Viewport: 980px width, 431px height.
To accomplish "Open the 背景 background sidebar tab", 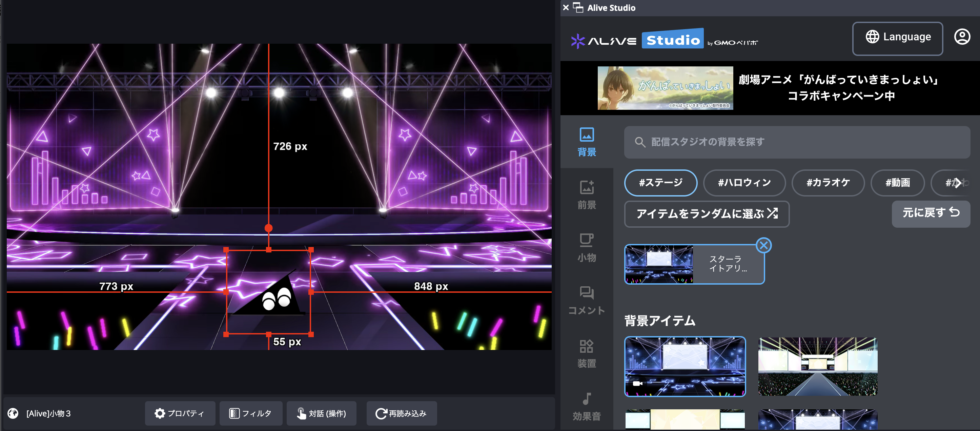I will [x=586, y=142].
